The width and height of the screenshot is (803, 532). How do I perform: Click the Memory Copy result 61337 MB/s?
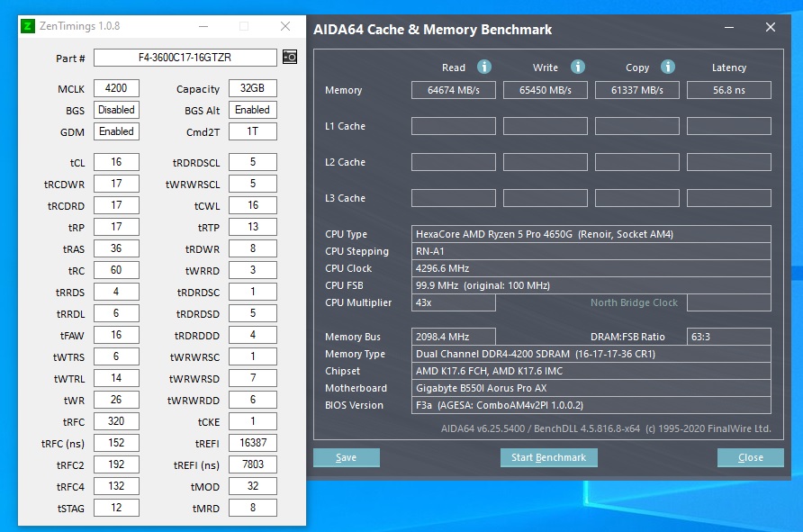point(637,90)
